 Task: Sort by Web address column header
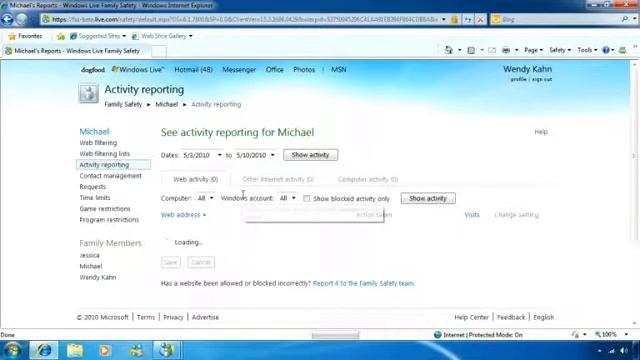183,215
